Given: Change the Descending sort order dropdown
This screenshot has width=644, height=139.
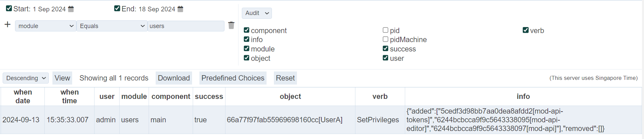Looking at the screenshot, I should tap(26, 78).
